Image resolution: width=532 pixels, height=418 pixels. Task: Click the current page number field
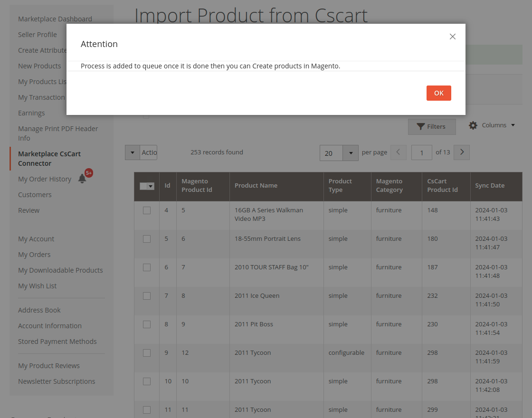tap(421, 152)
